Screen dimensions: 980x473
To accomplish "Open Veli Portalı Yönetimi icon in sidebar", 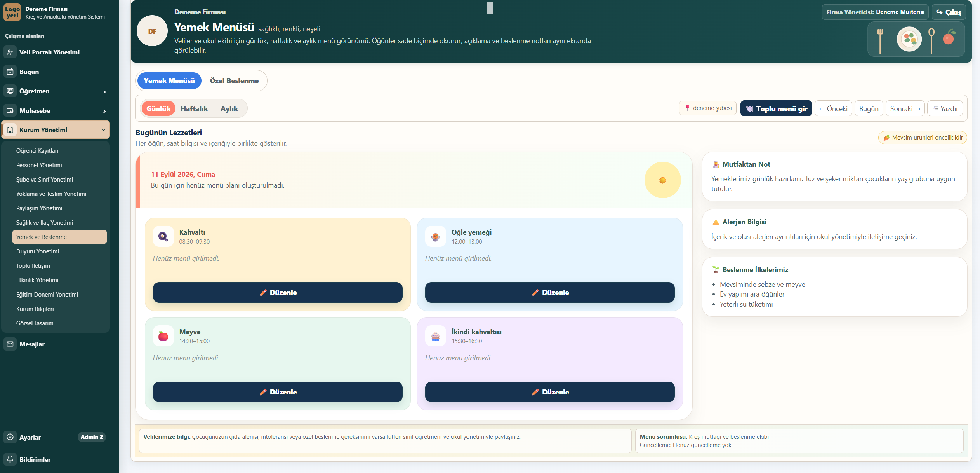I will tap(10, 52).
